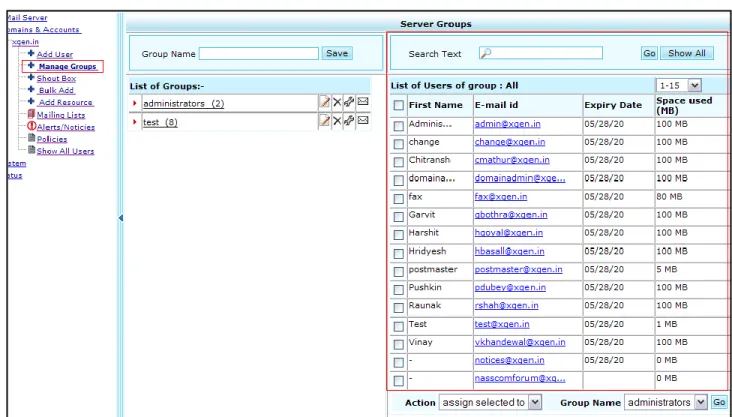
Task: Click the plus icon beside Add User
Action: [x=31, y=53]
